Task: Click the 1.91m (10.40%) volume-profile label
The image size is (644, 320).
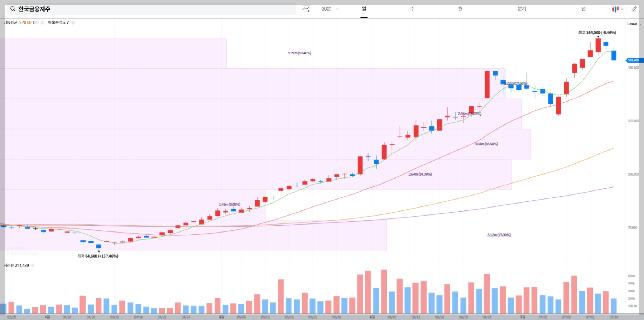Action: (299, 53)
